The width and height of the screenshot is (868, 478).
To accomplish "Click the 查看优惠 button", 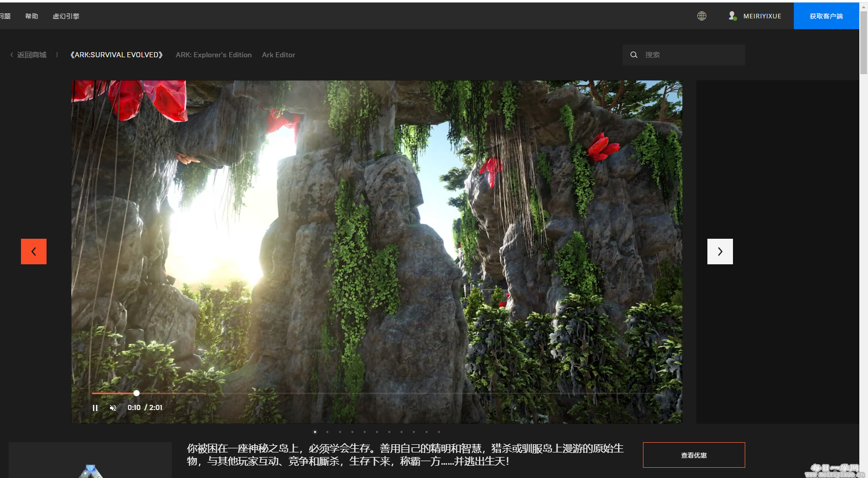I will coord(694,455).
